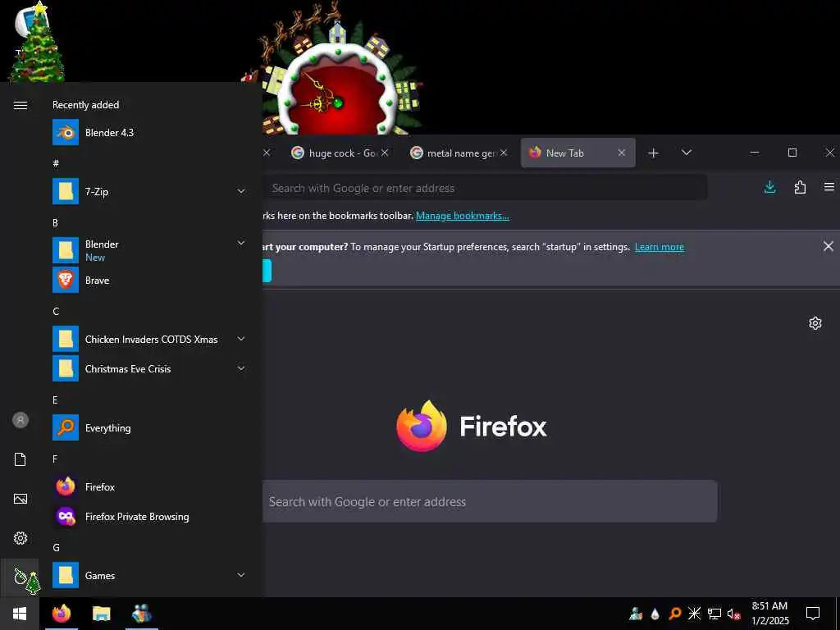The width and height of the screenshot is (840, 630).
Task: Open the user account icon in Start
Action: (21, 420)
